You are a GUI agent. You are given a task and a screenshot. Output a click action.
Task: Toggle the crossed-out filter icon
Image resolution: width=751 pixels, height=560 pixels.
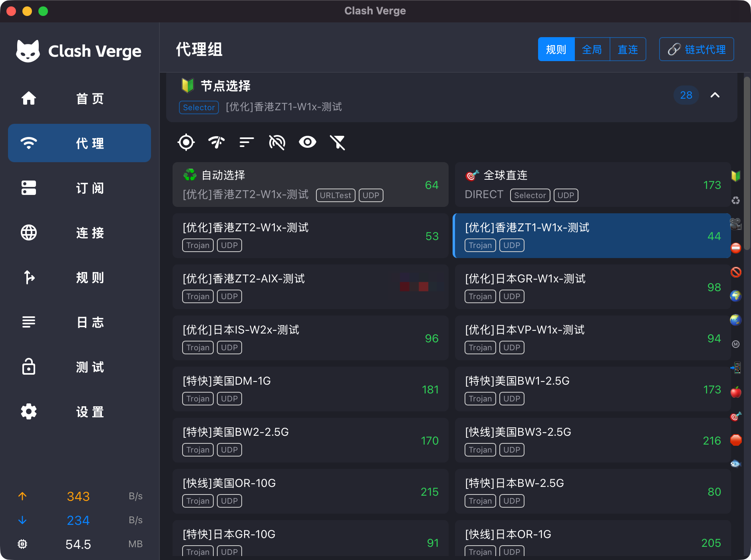338,142
